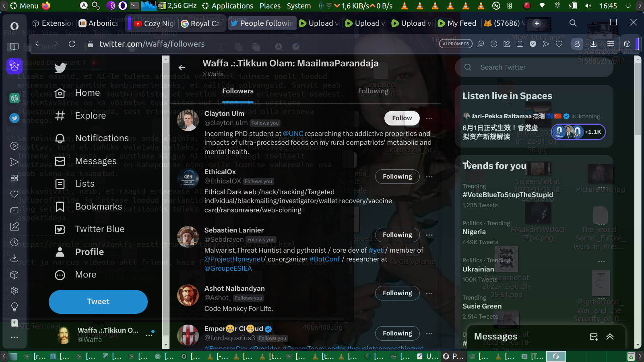Screen dimensions: 644x362
Task: Open Easy Setup sliders icon
Action: (x=610, y=44)
